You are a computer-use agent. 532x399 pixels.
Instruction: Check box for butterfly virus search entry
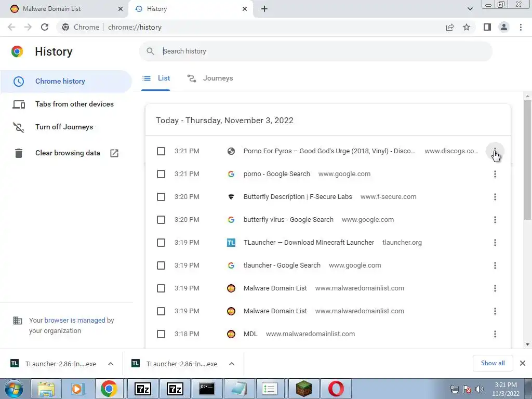coord(161,220)
